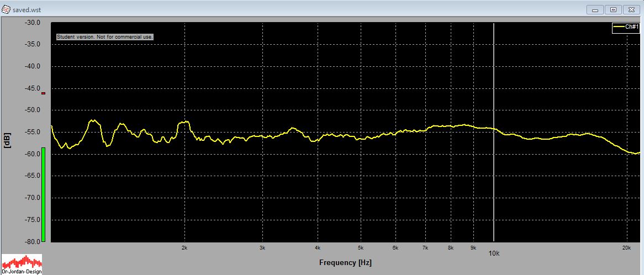Click the -30.0 dB scale label
The height and width of the screenshot is (275, 644).
click(x=32, y=23)
